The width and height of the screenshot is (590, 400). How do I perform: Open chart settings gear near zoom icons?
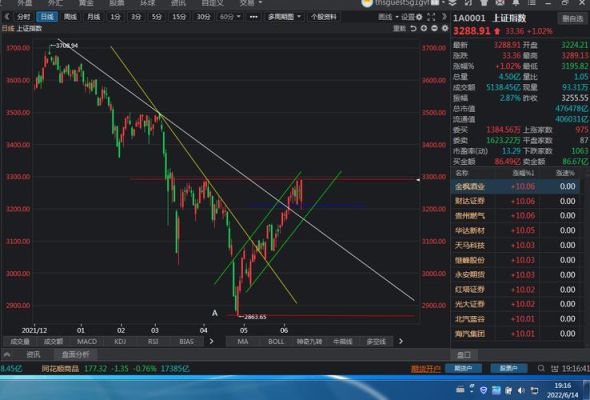pos(445,29)
